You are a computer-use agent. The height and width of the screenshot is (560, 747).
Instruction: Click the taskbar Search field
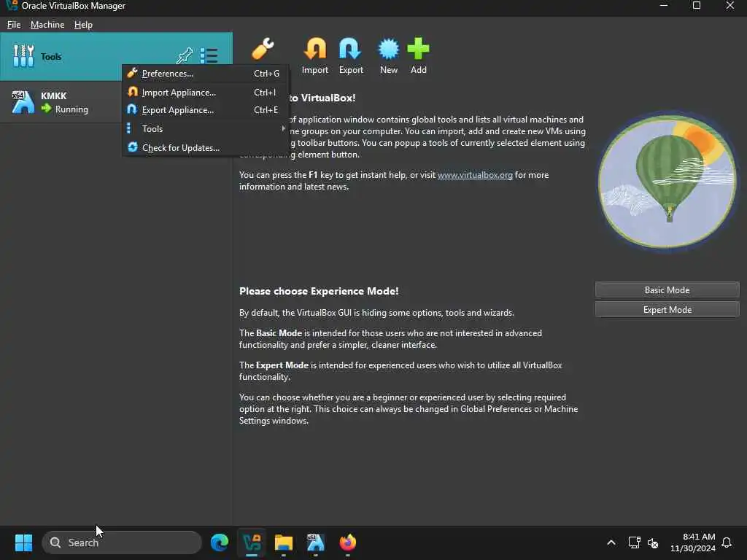122,542
